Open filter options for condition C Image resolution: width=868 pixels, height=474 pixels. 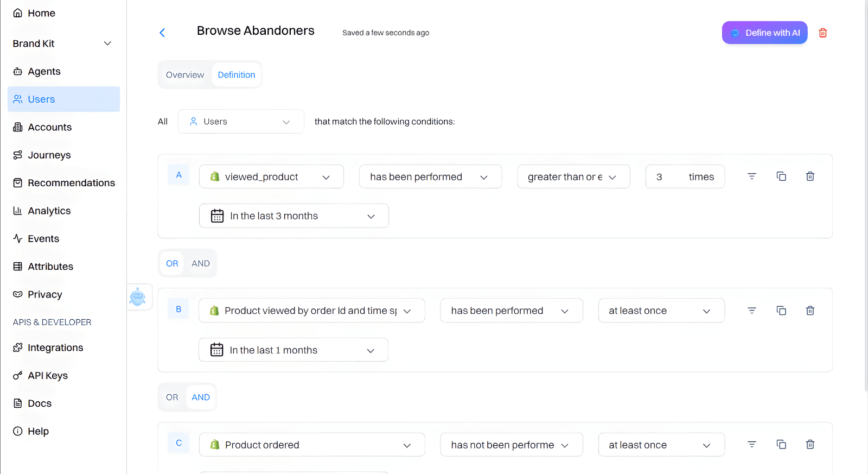coord(752,444)
